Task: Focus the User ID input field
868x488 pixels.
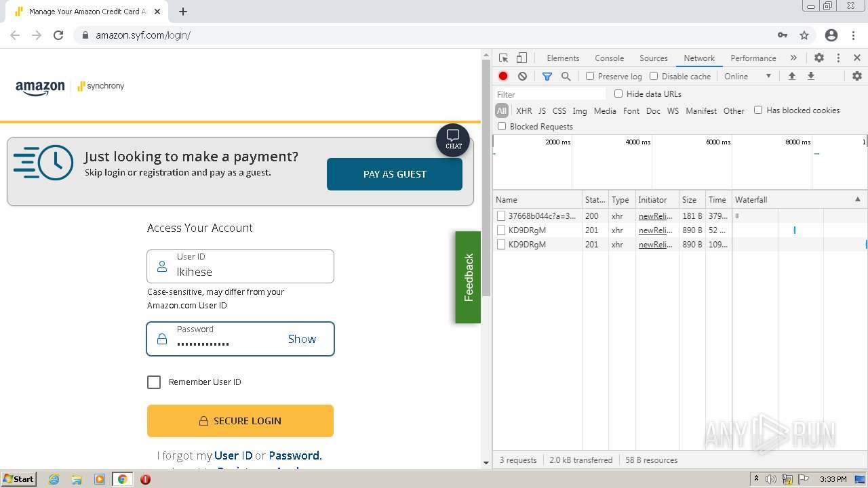Action: click(x=240, y=266)
